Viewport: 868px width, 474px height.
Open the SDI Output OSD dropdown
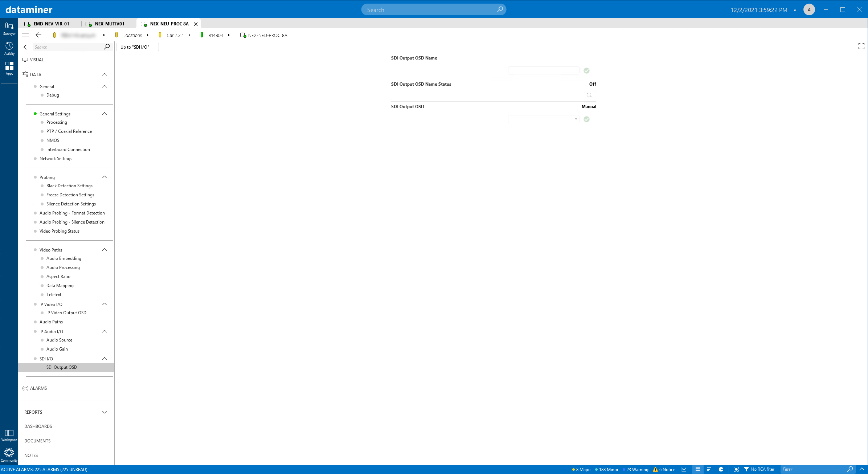544,119
